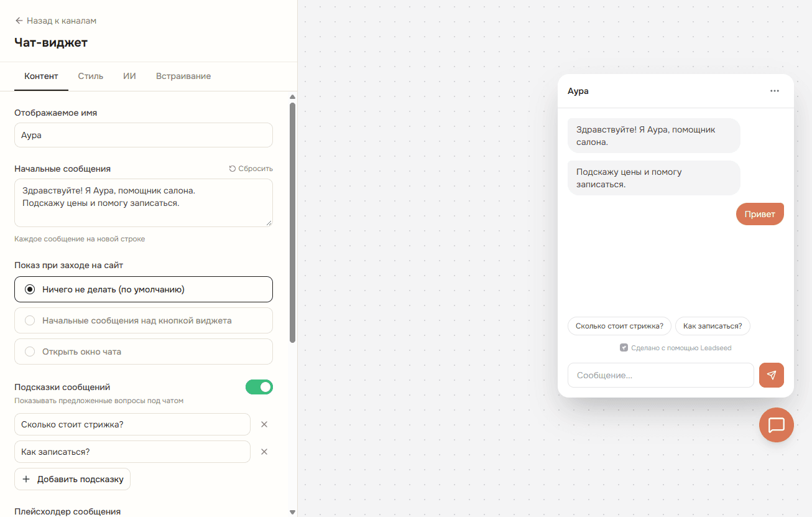The width and height of the screenshot is (812, 517).
Task: Remove the hint 'Как записаться?'
Action: 264,452
